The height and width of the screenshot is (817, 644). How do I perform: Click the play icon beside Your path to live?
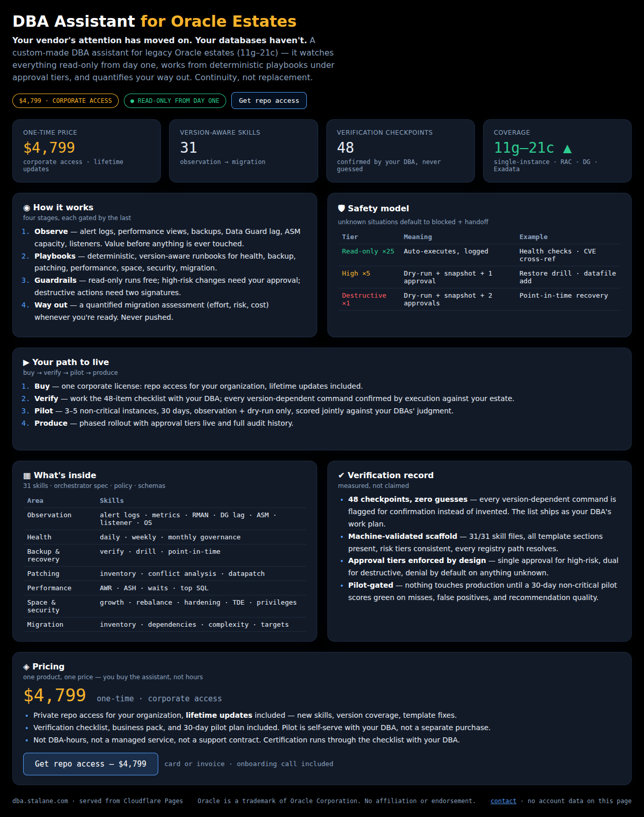tap(26, 362)
